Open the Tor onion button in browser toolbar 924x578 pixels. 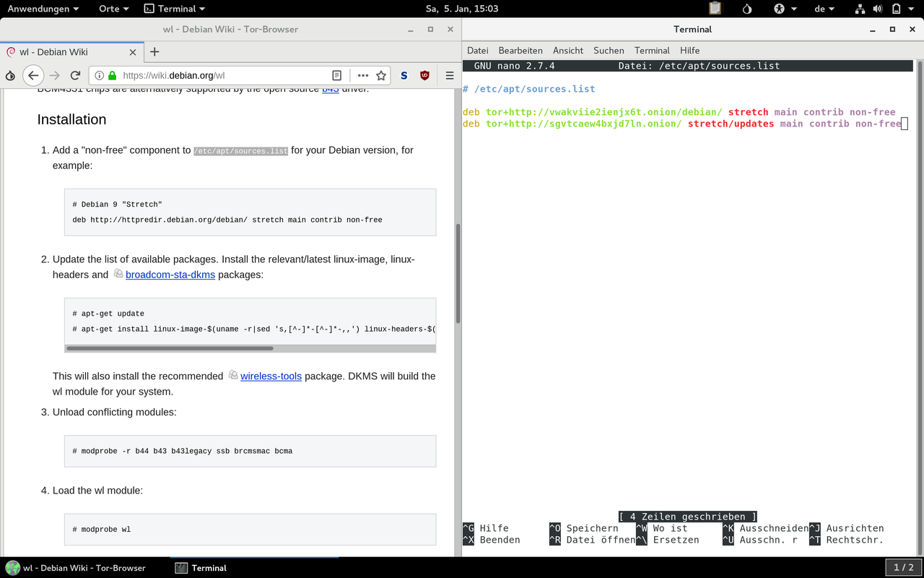click(10, 75)
